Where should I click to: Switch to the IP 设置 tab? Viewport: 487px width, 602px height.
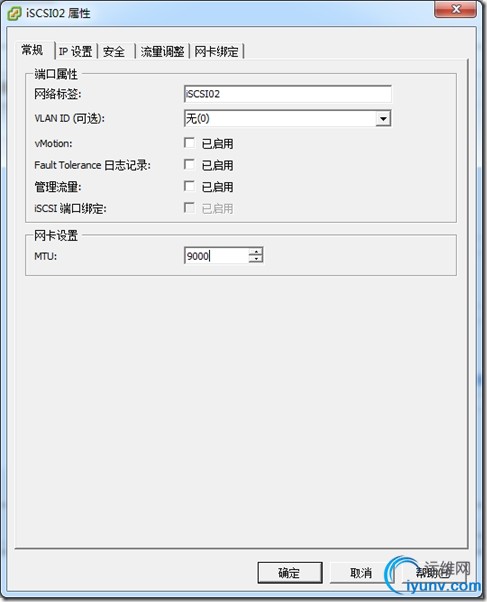point(76,51)
